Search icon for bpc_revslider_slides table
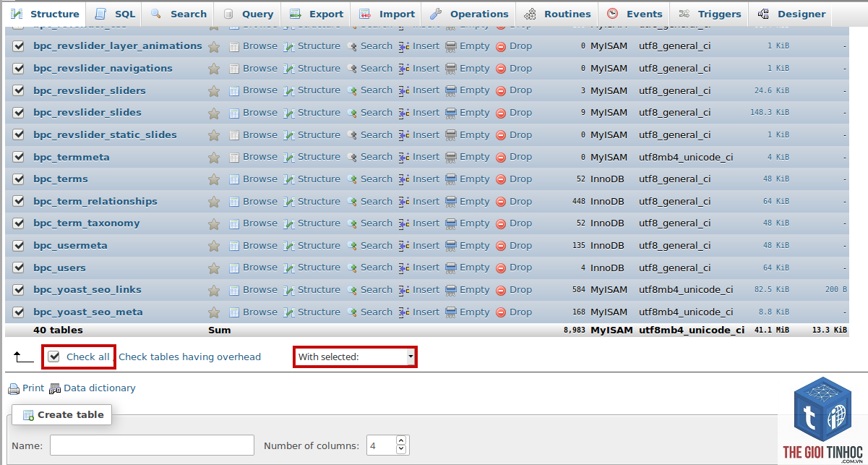 click(352, 113)
